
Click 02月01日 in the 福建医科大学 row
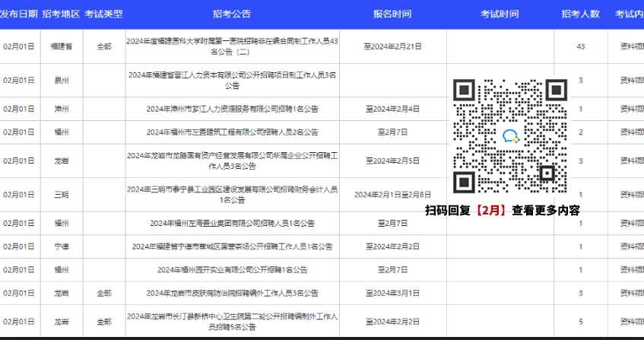19,46
